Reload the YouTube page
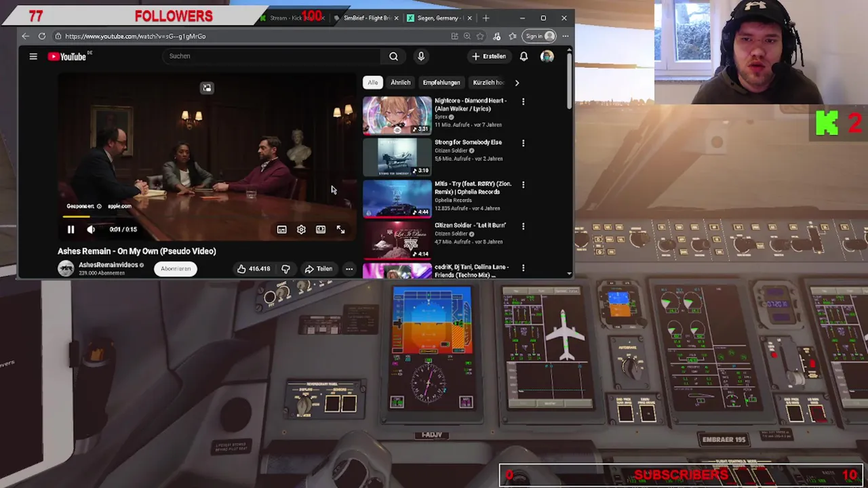The height and width of the screenshot is (488, 868). point(42,36)
